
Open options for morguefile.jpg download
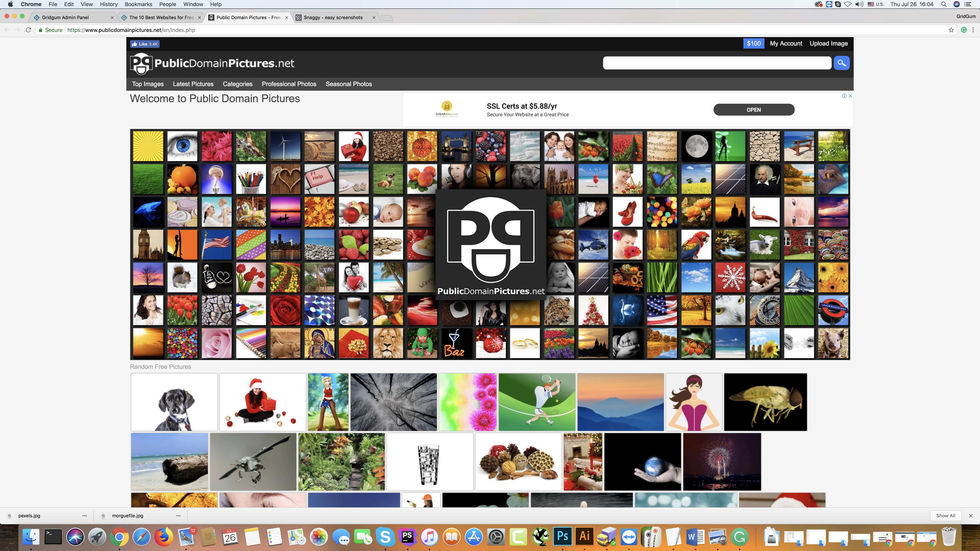tap(178, 516)
